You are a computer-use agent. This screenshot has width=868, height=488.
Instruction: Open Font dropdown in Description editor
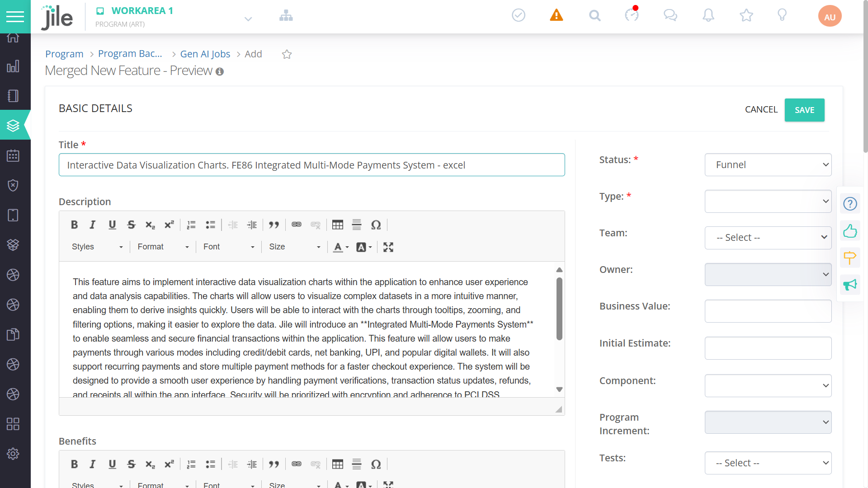pos(229,247)
